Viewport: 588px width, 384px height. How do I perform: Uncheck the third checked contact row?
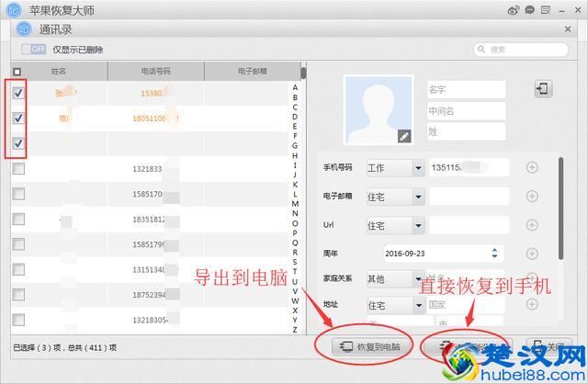point(18,143)
